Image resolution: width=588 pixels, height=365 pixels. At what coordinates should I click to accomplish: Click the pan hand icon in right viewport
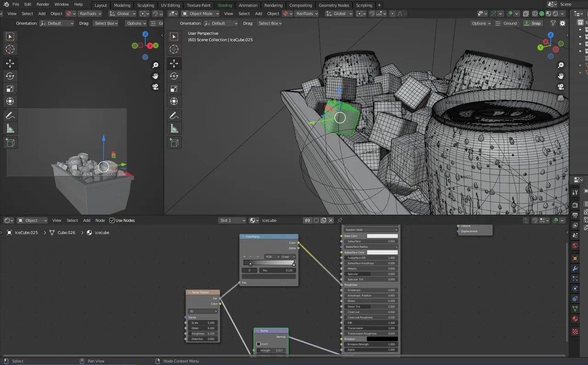coord(561,76)
